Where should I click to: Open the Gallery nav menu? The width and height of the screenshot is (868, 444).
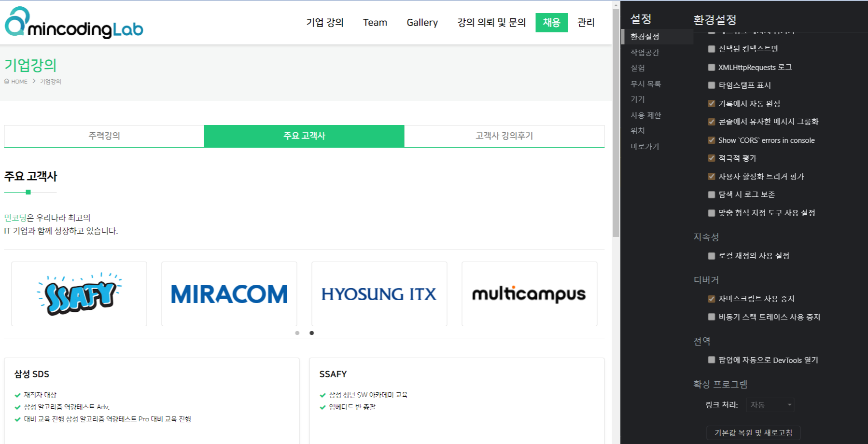click(x=422, y=23)
